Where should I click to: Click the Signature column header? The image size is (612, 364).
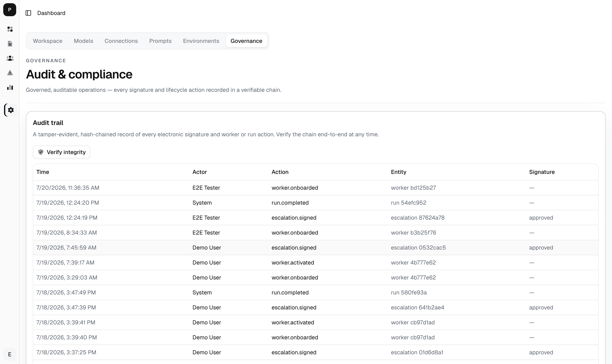tap(542, 172)
